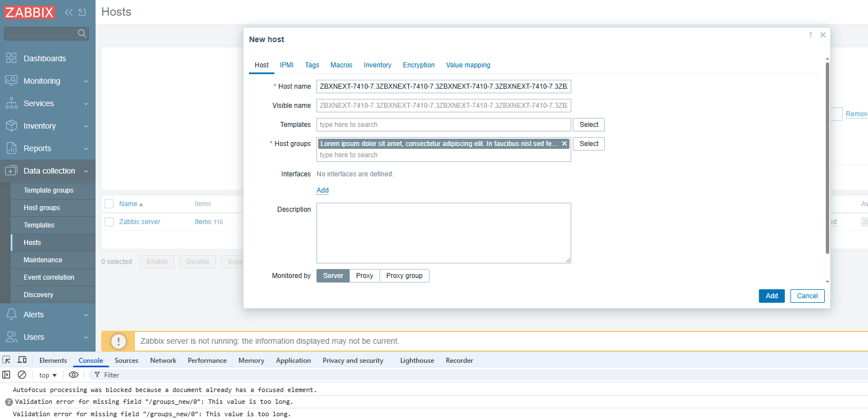Viewport: 868px width, 419px height.
Task: Click the Inventory cube icon
Action: [x=11, y=126]
